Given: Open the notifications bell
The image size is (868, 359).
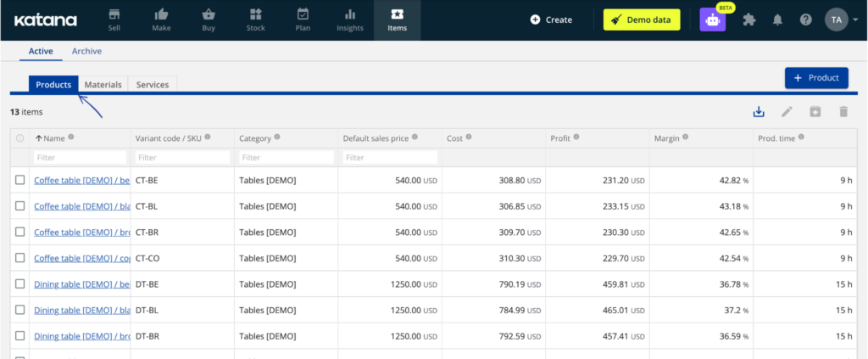Looking at the screenshot, I should click(778, 20).
